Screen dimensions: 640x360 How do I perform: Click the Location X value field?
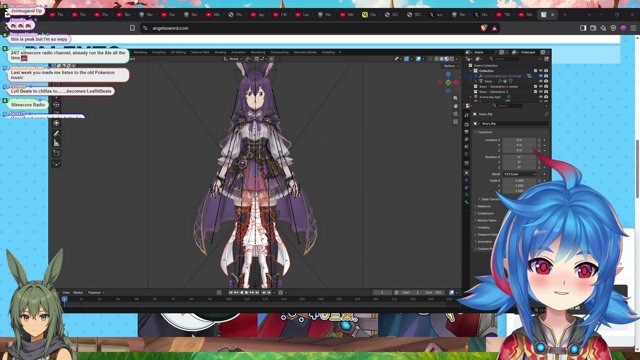(519, 140)
